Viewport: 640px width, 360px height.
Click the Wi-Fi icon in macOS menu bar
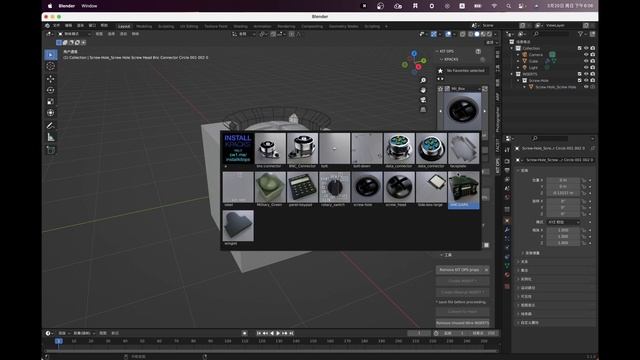click(x=494, y=6)
